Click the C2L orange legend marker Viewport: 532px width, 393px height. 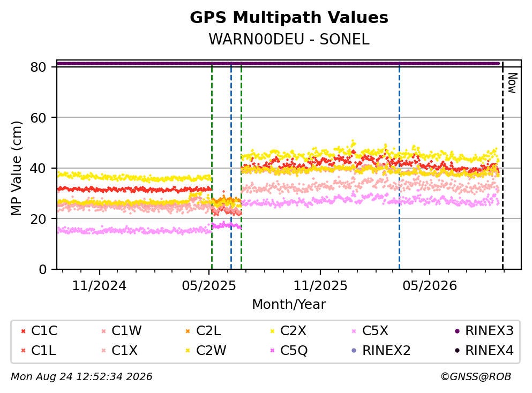[188, 331]
